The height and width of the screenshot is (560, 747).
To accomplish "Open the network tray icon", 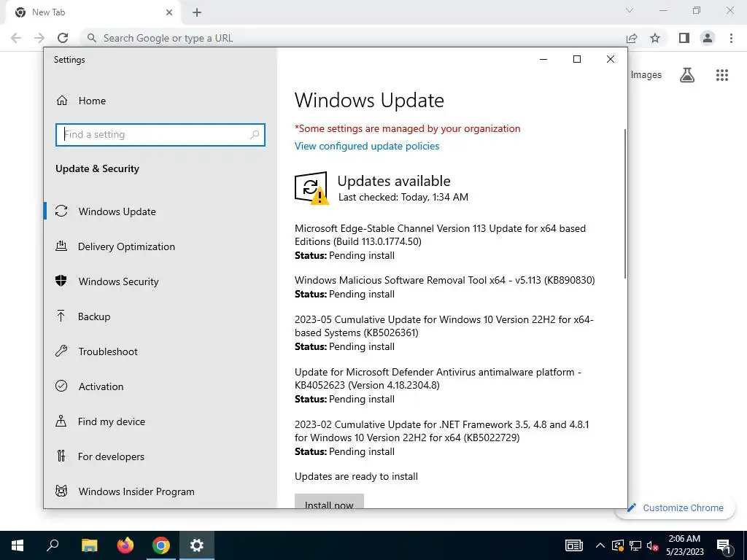I will tap(635, 545).
